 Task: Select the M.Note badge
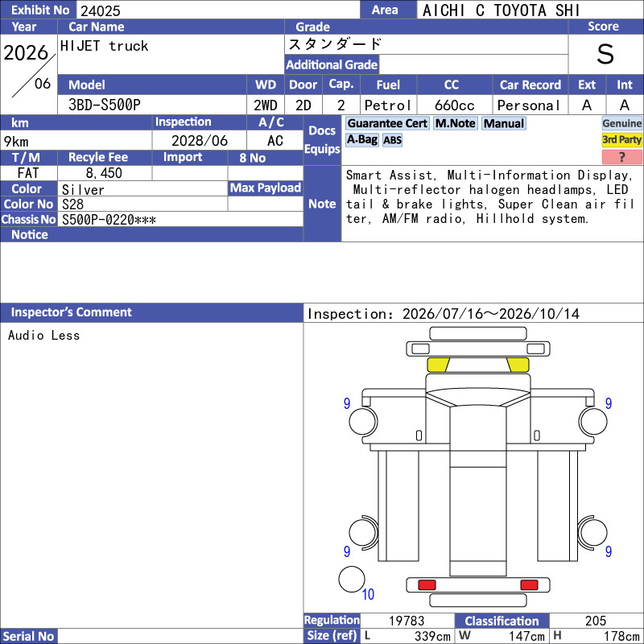456,123
